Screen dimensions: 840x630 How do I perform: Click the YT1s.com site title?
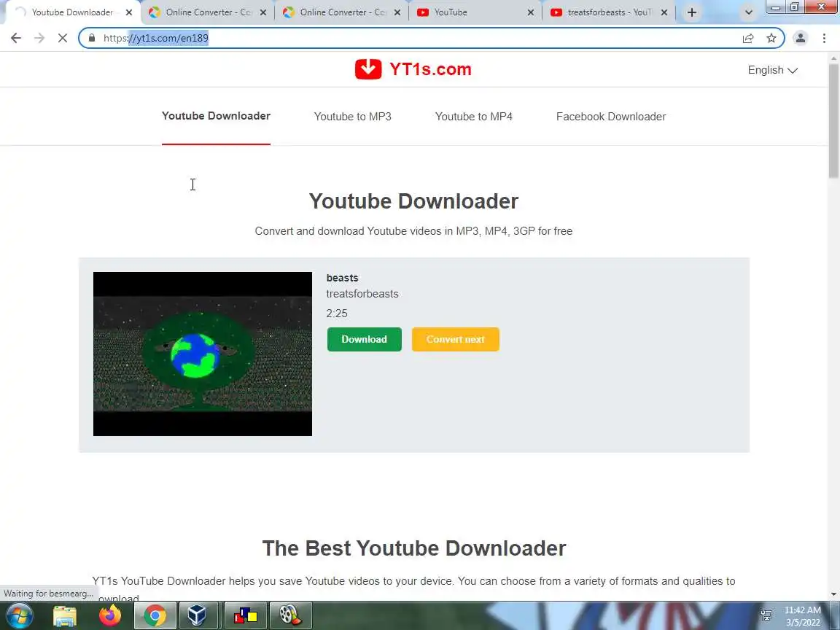click(x=430, y=70)
